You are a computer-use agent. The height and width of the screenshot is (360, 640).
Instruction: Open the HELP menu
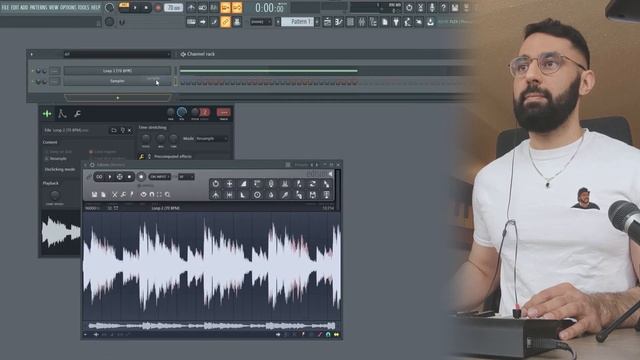95,7
